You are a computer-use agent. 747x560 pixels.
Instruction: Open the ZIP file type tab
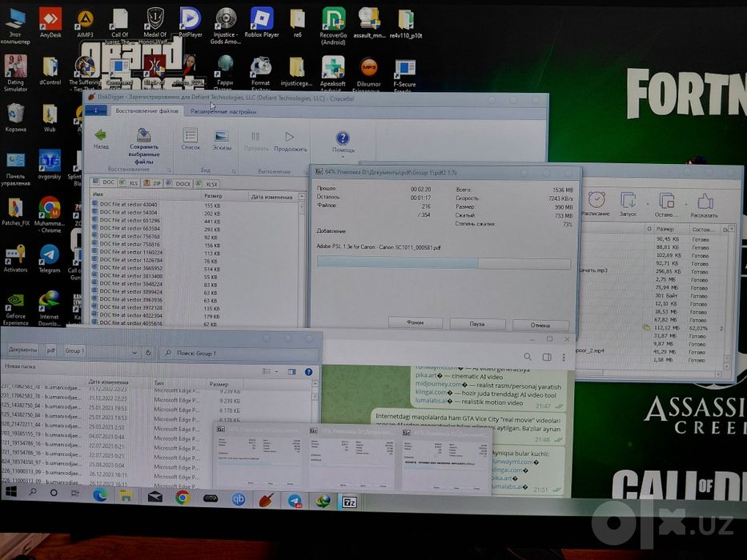click(x=152, y=183)
